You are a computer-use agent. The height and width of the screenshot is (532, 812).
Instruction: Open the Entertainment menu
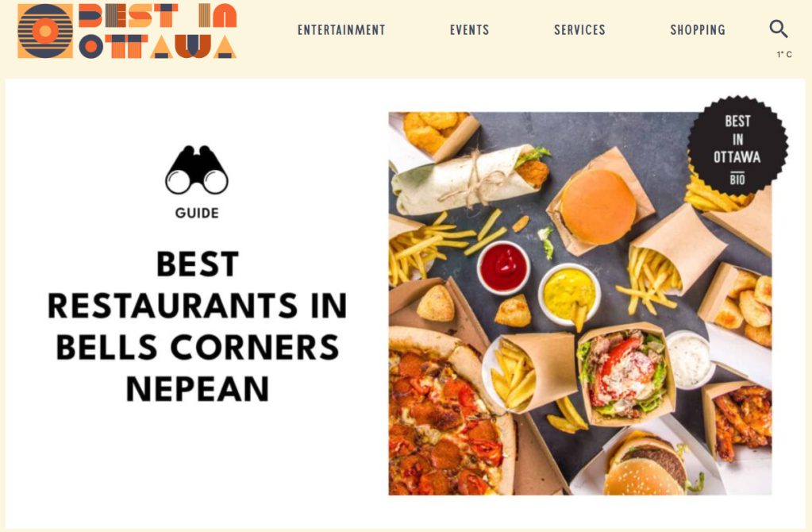pos(341,30)
